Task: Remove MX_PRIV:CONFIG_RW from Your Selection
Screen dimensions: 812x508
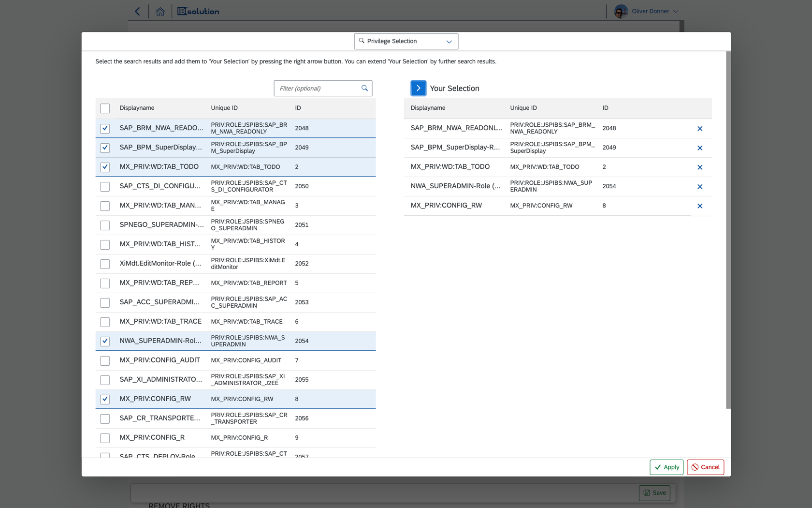Action: pos(699,206)
